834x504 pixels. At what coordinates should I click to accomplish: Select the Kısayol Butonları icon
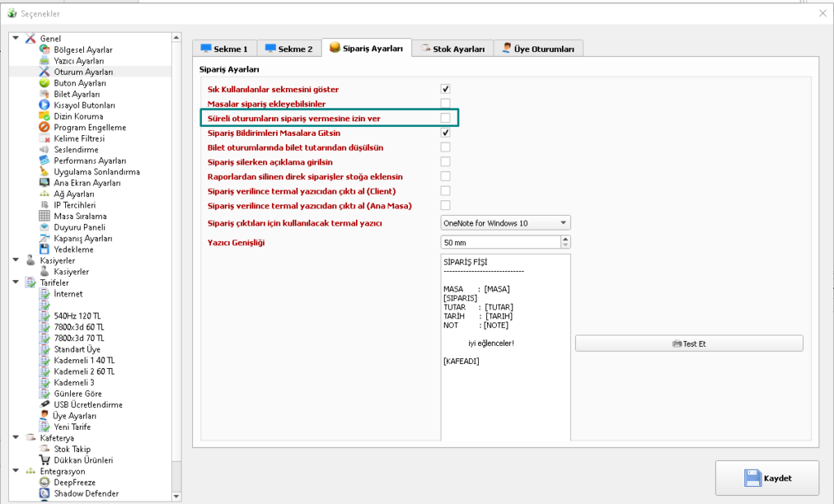(x=45, y=105)
